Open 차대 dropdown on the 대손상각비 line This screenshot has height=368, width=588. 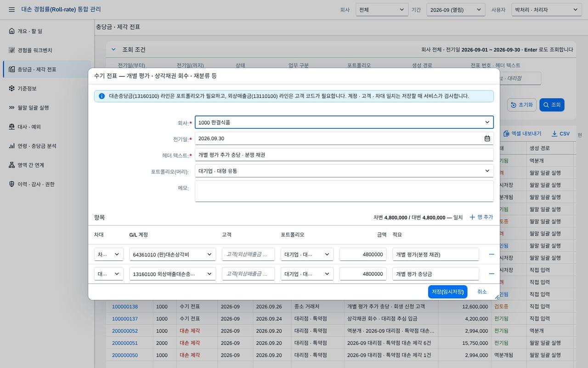[x=108, y=254]
